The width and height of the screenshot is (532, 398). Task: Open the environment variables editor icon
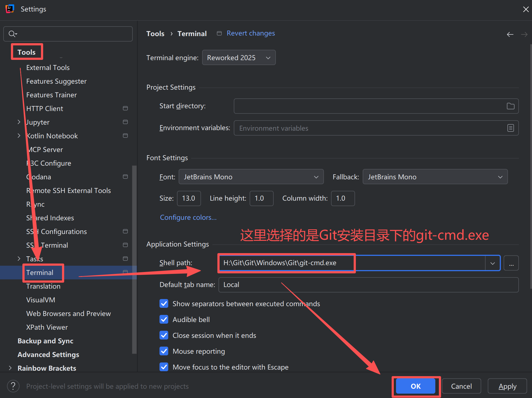pyautogui.click(x=510, y=128)
